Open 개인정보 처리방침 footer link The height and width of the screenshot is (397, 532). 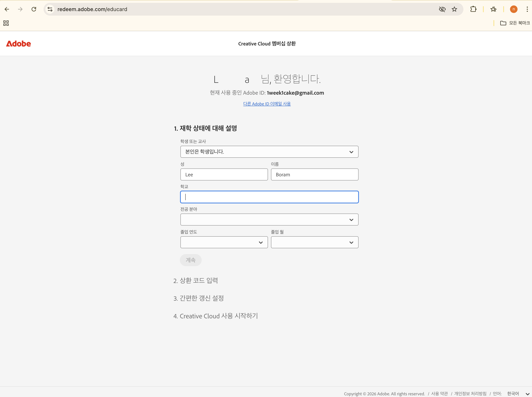pos(470,393)
